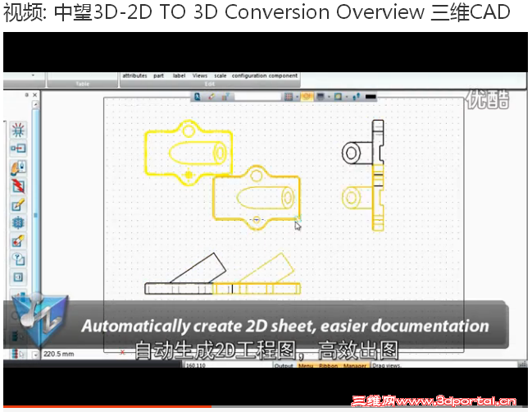Click the label ribbon command

[x=180, y=76]
